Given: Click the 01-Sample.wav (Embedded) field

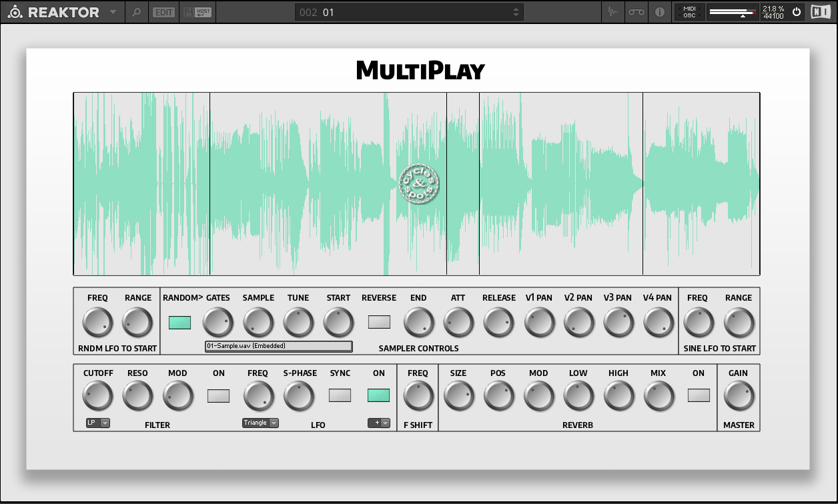Looking at the screenshot, I should coord(278,346).
